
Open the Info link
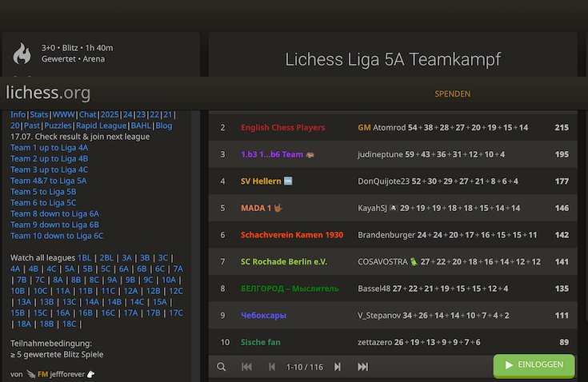coord(18,114)
